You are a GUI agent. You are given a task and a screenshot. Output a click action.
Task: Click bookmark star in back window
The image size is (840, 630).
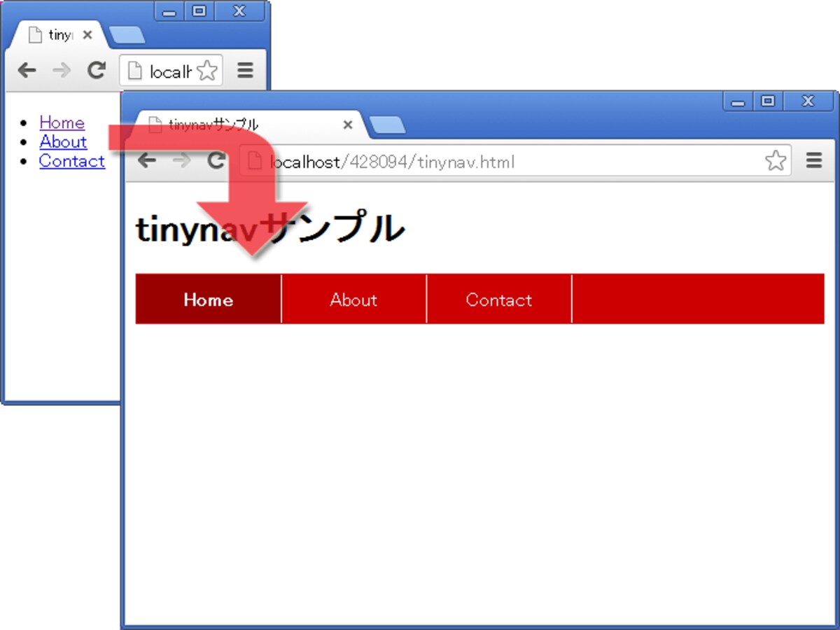click(207, 71)
